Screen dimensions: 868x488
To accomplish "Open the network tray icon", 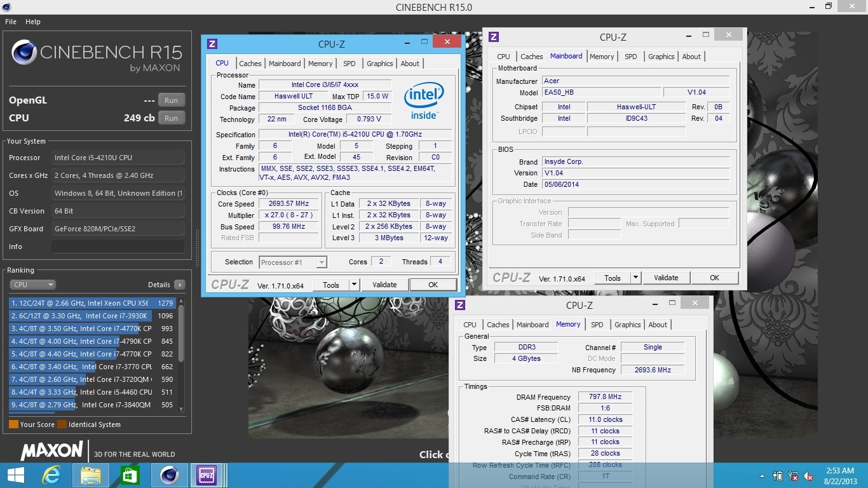I will (x=793, y=476).
